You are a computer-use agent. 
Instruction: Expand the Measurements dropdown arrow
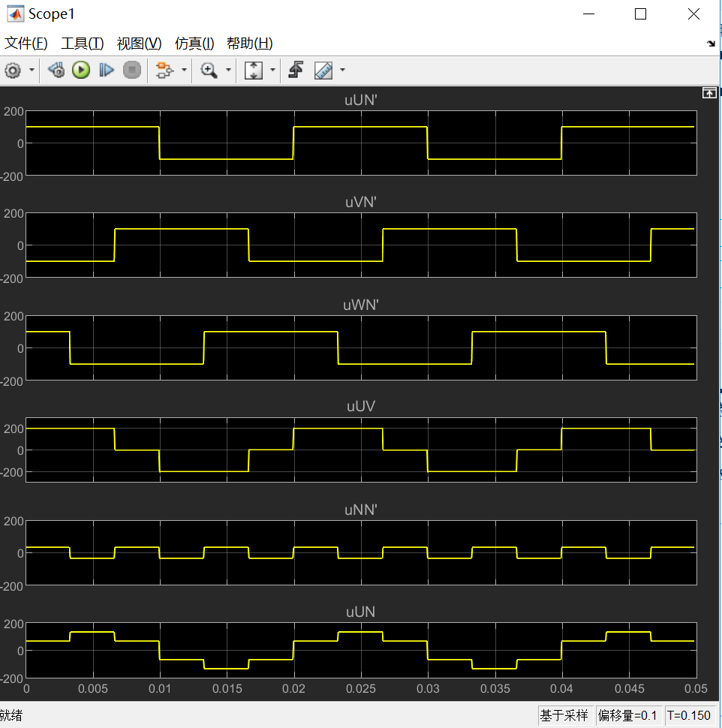(x=343, y=71)
